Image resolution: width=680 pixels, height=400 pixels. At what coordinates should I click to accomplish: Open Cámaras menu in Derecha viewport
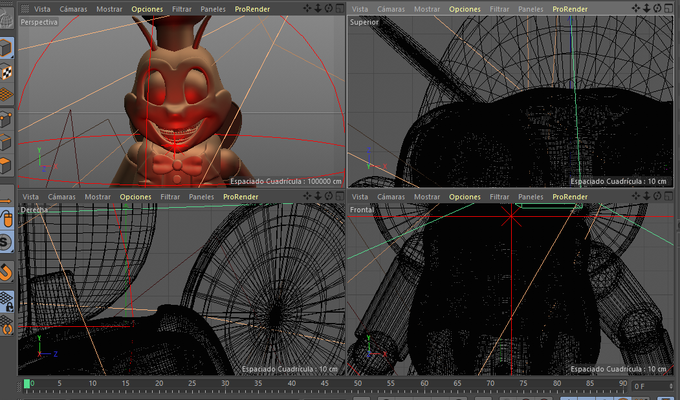point(62,197)
